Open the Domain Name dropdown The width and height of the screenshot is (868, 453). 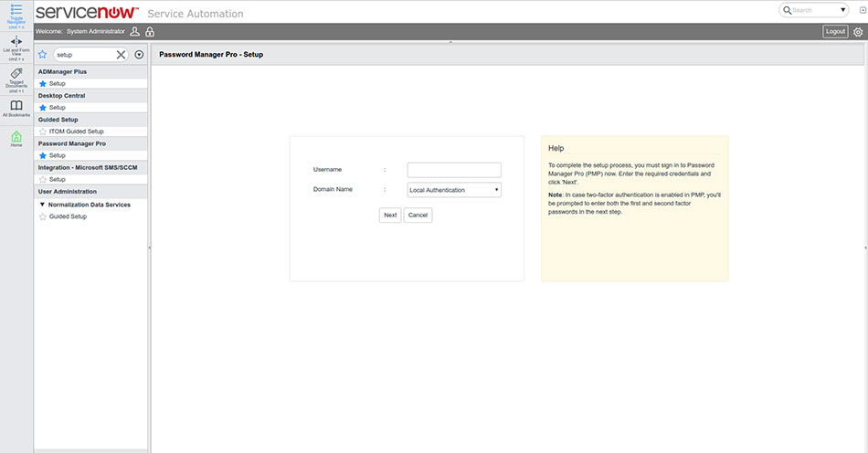pos(454,190)
